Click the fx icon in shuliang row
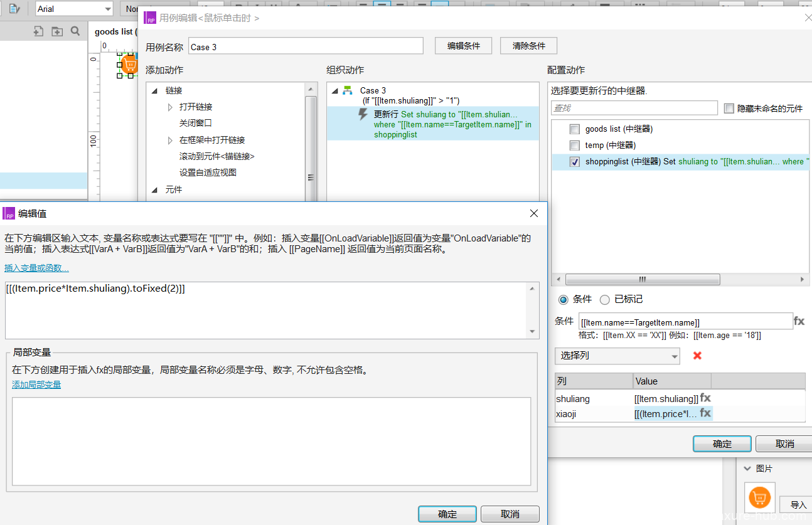 coord(706,398)
